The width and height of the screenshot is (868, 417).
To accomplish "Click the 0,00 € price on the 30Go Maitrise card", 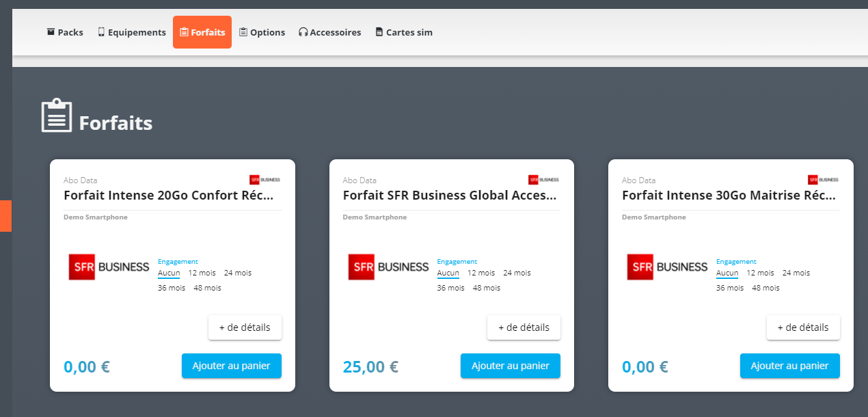I will pos(645,367).
